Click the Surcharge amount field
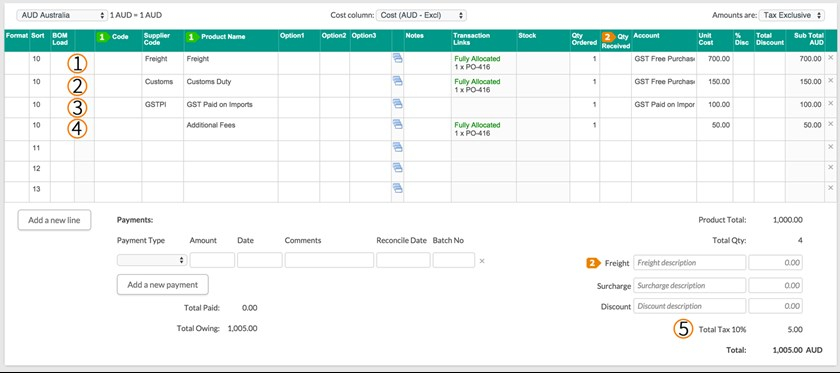The width and height of the screenshot is (840, 373). pos(775,285)
